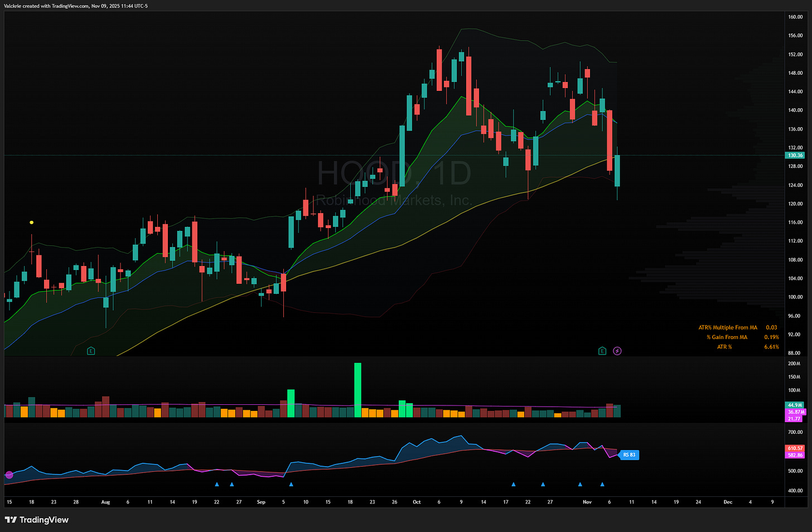Click the blue RS 83 label
This screenshot has height=532, width=812.
click(629, 455)
